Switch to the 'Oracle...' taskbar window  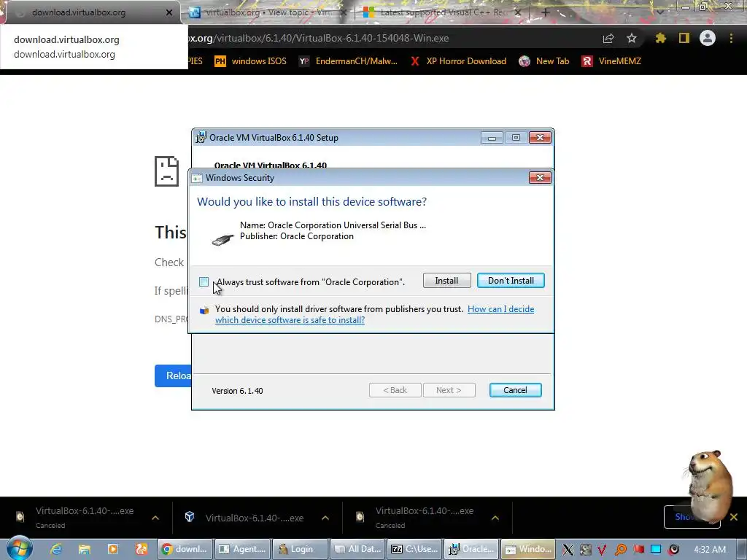(x=471, y=549)
